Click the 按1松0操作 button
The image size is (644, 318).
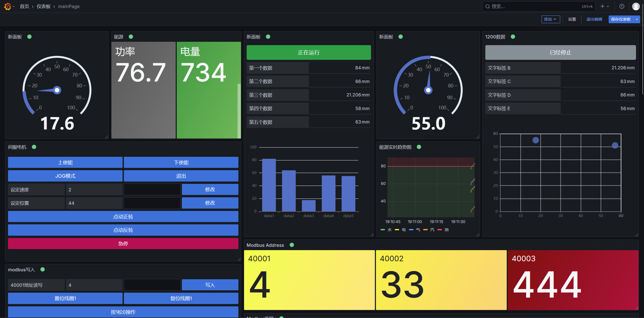pyautogui.click(x=123, y=312)
